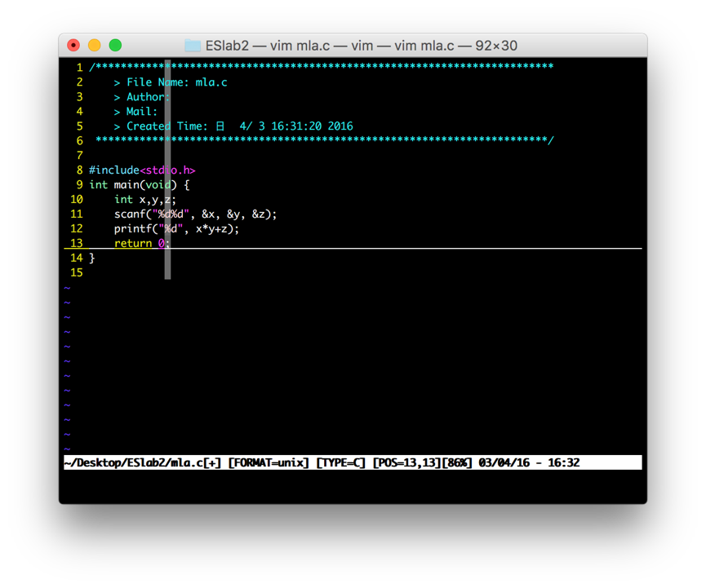The width and height of the screenshot is (706, 588).
Task: Click the opening asterisk comment line 1
Action: 321,67
